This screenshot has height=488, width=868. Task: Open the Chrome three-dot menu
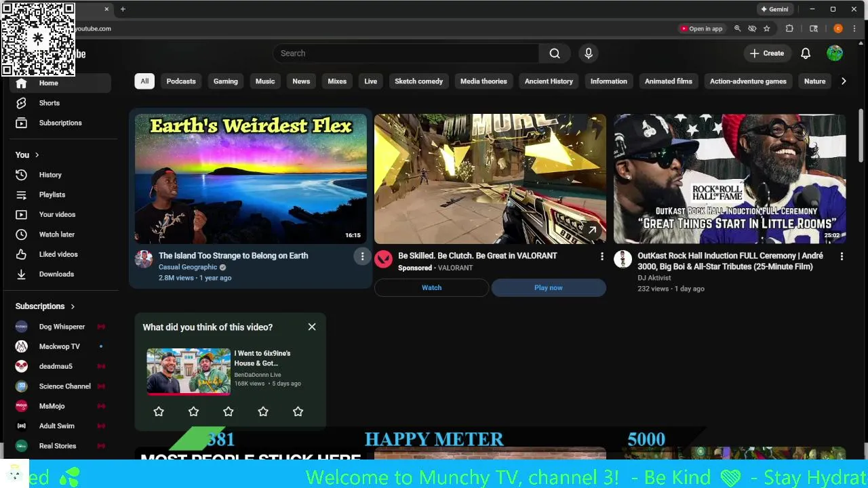tap(855, 28)
